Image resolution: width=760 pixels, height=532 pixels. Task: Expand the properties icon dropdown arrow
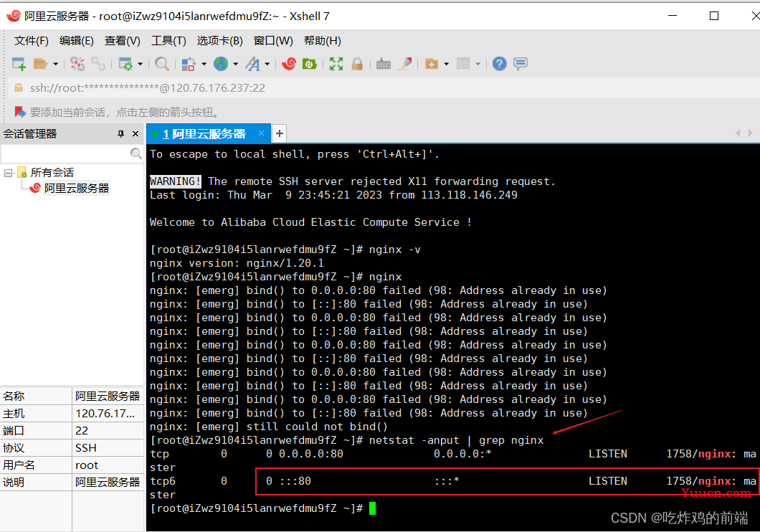point(140,64)
